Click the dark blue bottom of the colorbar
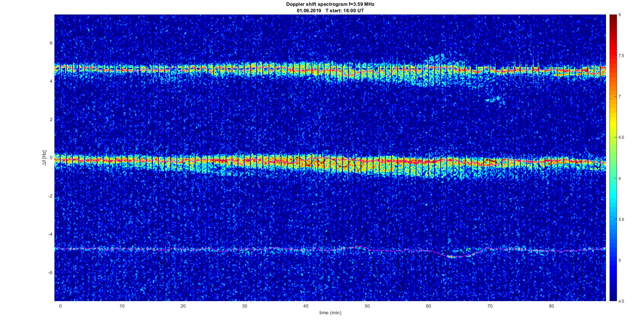Screen dimensions: 644x323 pos(613,296)
